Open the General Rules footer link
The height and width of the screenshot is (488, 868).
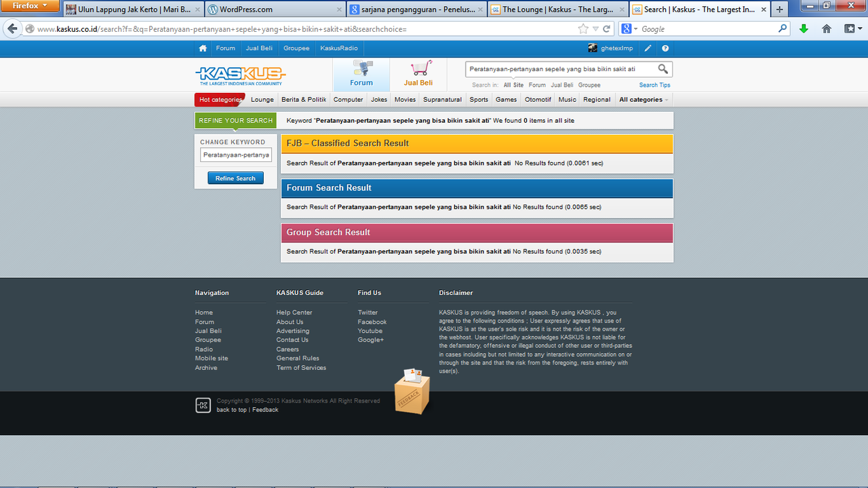click(x=298, y=359)
